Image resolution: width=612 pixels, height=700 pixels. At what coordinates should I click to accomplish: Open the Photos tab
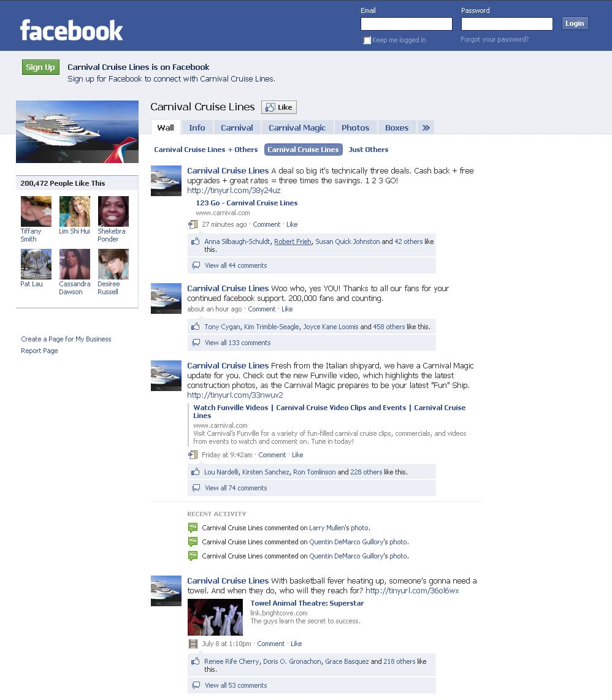coord(355,127)
